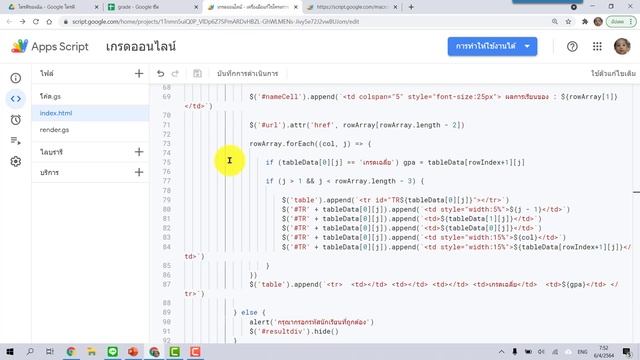Viewport: 640px width, 360px height.
Task: Click the classic editor link at right
Action: pos(613,73)
